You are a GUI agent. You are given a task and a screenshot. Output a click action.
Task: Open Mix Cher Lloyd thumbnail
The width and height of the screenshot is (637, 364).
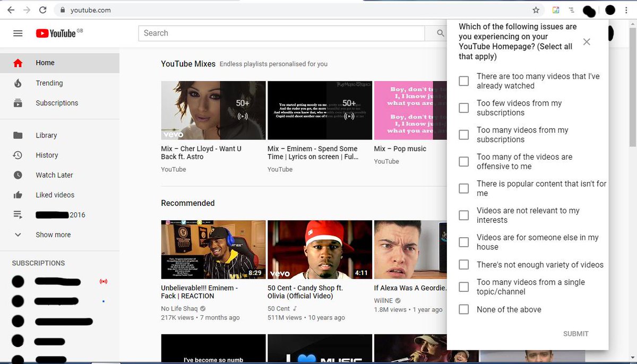pyautogui.click(x=213, y=110)
